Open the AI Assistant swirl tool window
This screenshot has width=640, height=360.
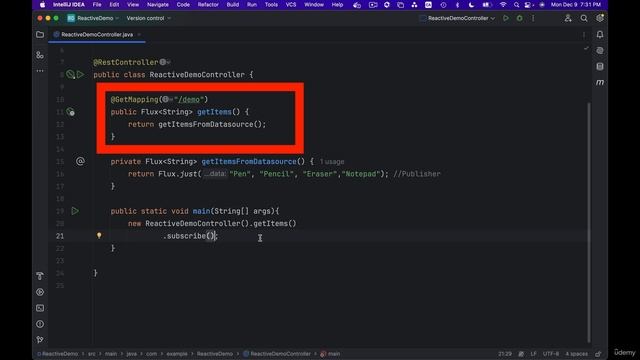(x=600, y=51)
